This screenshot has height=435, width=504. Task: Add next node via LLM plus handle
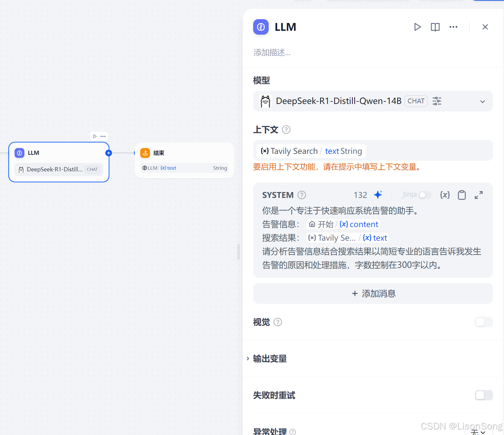pyautogui.click(x=109, y=153)
